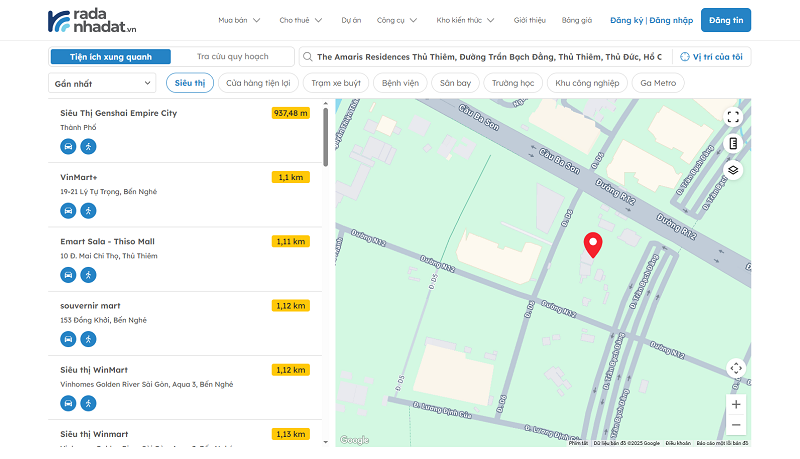Click the search magnifier icon
This screenshot has width=800, height=459.
pos(308,57)
